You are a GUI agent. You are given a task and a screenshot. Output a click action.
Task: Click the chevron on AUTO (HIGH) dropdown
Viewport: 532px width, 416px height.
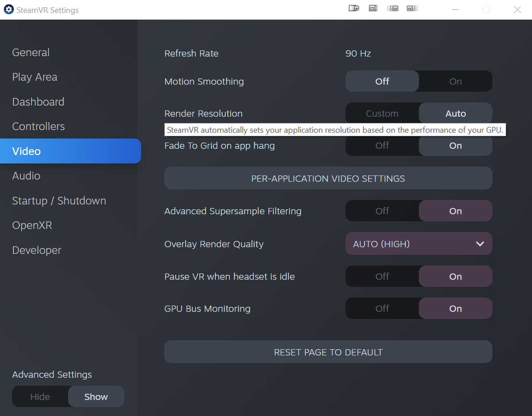coord(480,244)
